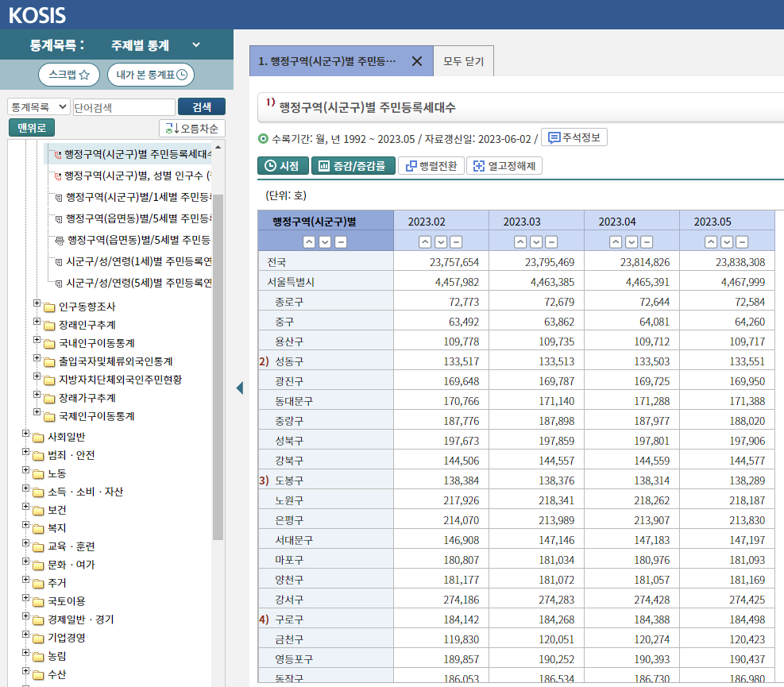
Task: Click minus icon under 2023.03 header
Action: click(x=551, y=242)
